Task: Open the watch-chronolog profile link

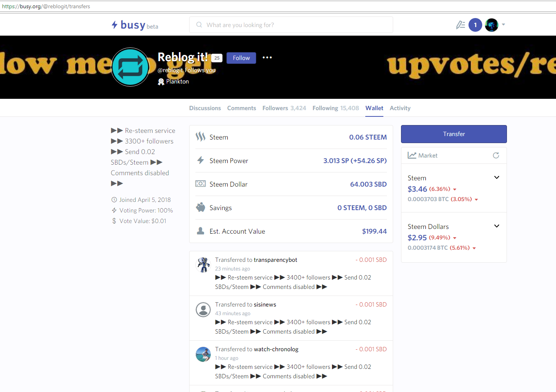Action: point(276,349)
